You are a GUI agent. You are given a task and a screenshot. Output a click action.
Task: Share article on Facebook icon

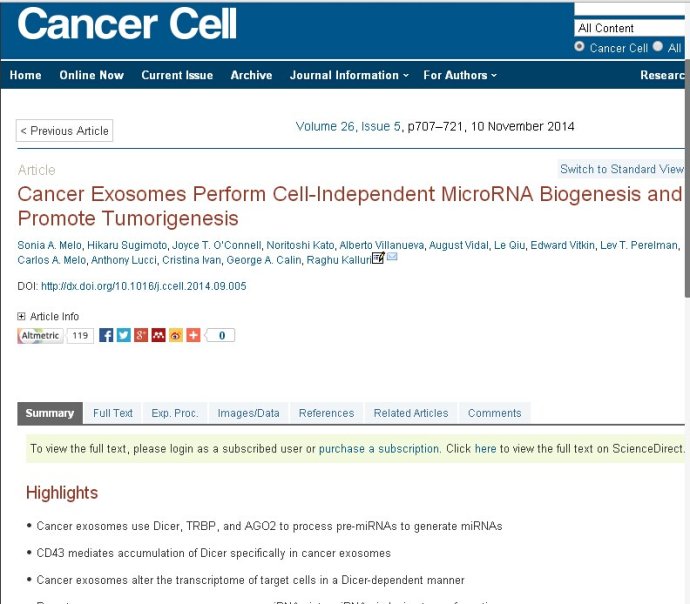pyautogui.click(x=106, y=336)
